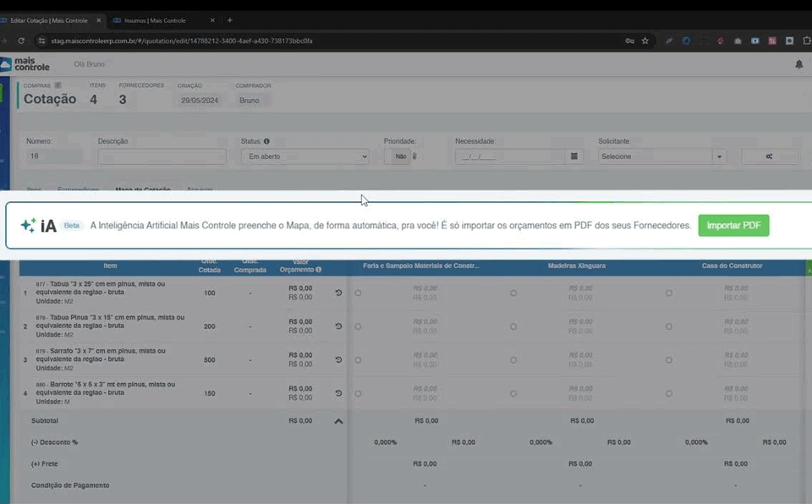Click the Mais Controle logo
This screenshot has width=812, height=504.
[x=25, y=64]
